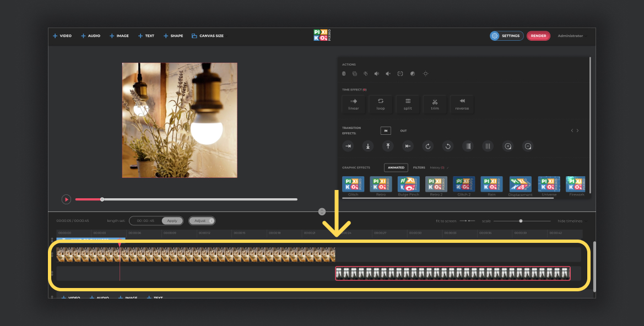Viewport: 644px width, 326px height.
Task: Add an image from the top toolbar
Action: (119, 36)
